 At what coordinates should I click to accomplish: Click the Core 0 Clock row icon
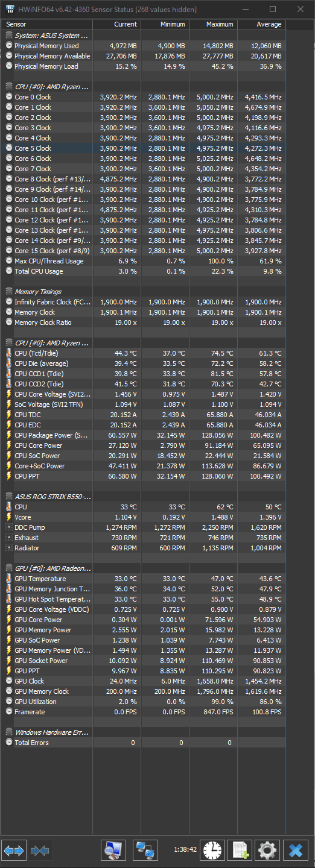[9, 97]
